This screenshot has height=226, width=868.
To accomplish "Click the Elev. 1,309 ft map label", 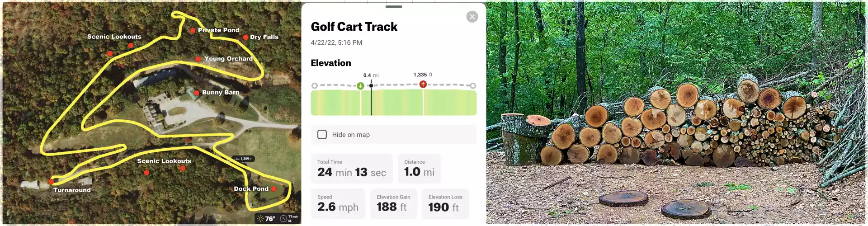I will (x=243, y=159).
